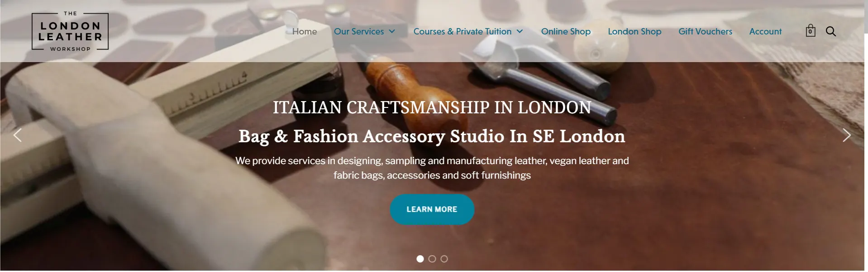
Task: Click the Learn More button
Action: pyautogui.click(x=432, y=209)
